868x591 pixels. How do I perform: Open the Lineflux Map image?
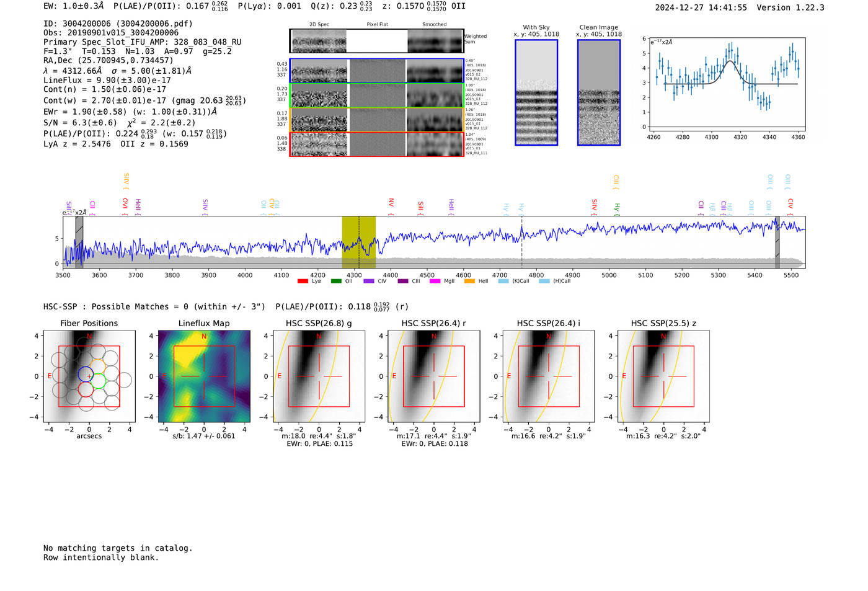pyautogui.click(x=204, y=376)
